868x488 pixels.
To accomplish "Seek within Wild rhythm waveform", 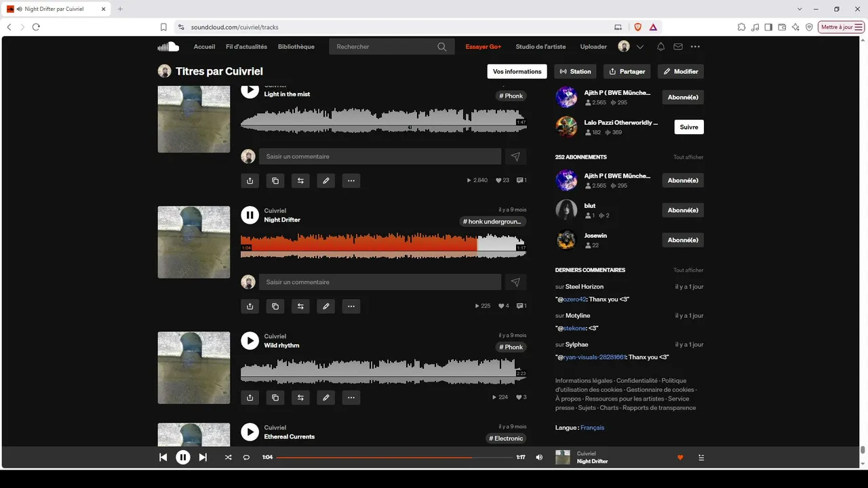I will coord(384,371).
